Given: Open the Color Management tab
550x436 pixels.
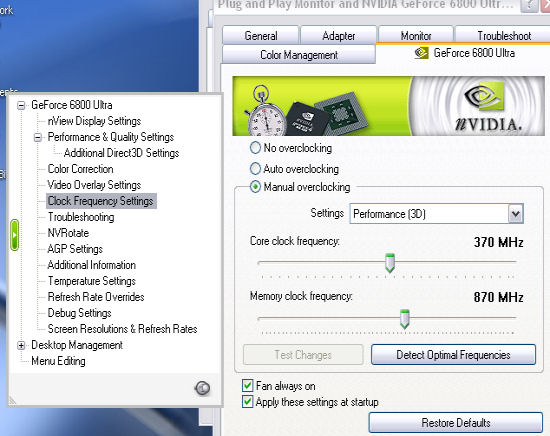Looking at the screenshot, I should (299, 55).
